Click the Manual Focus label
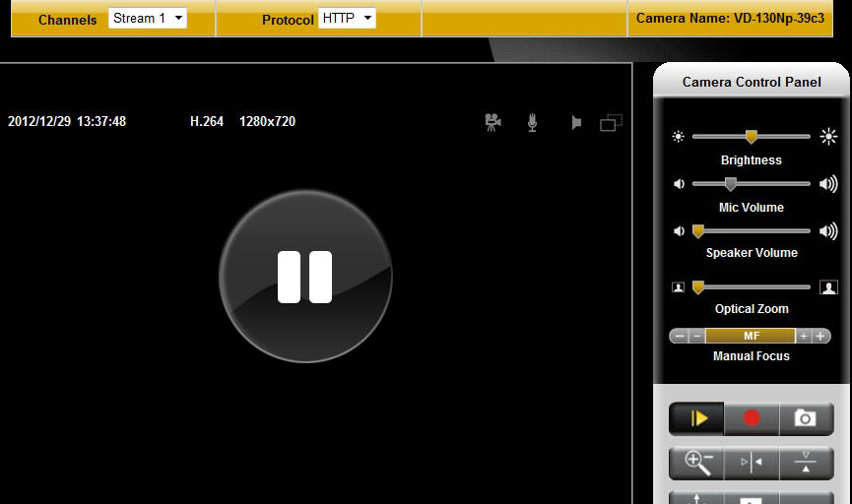The height and width of the screenshot is (504, 852). point(751,356)
